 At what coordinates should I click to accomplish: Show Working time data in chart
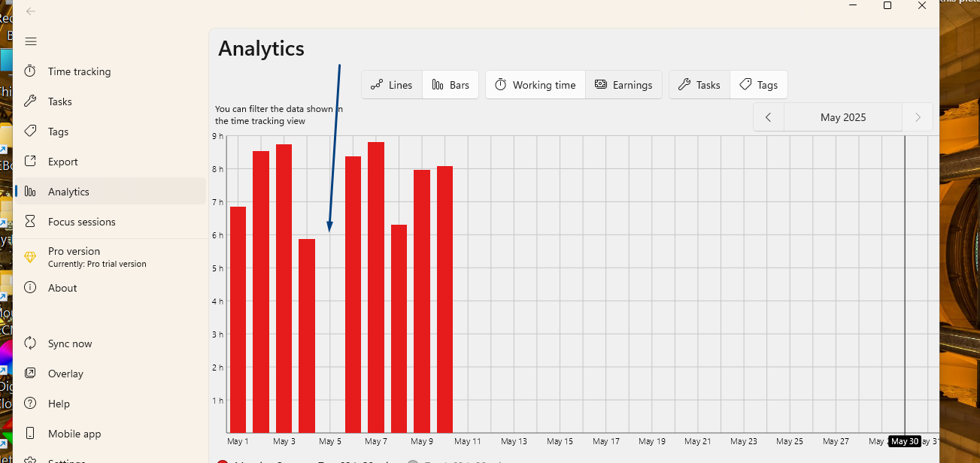tap(536, 85)
